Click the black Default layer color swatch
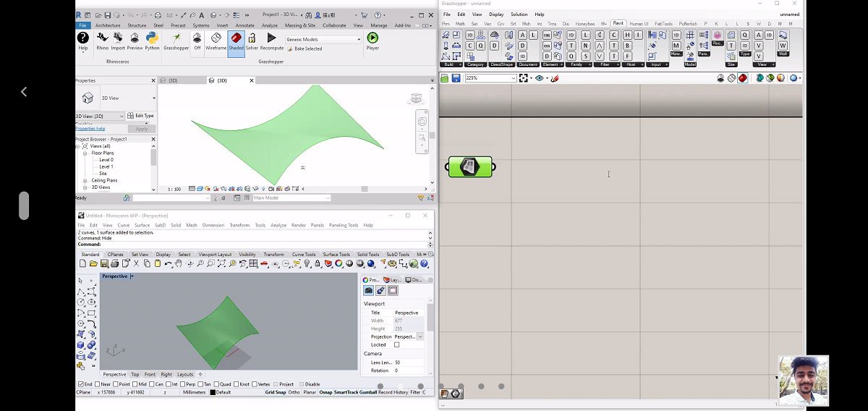 pos(213,392)
